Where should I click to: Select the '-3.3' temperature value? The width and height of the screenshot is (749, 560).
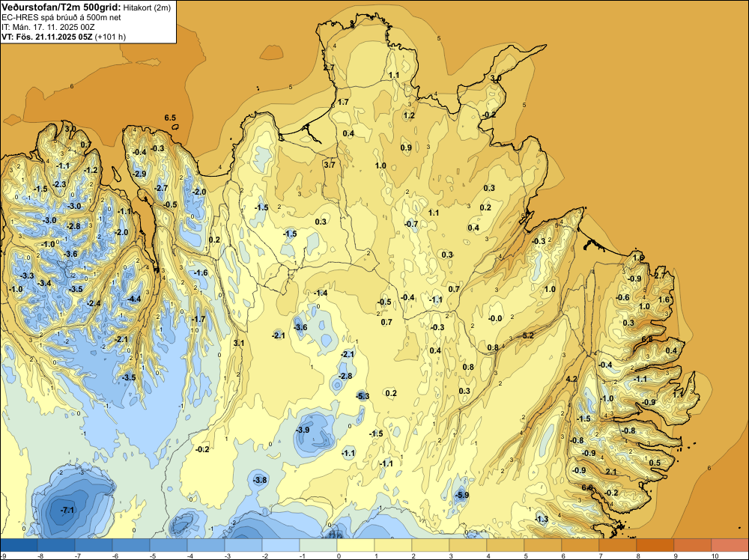coord(27,276)
